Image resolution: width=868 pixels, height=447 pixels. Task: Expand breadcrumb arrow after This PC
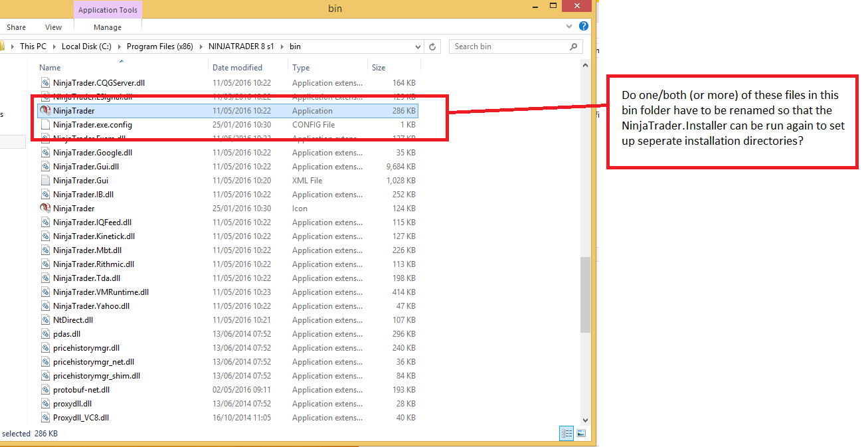click(x=54, y=46)
